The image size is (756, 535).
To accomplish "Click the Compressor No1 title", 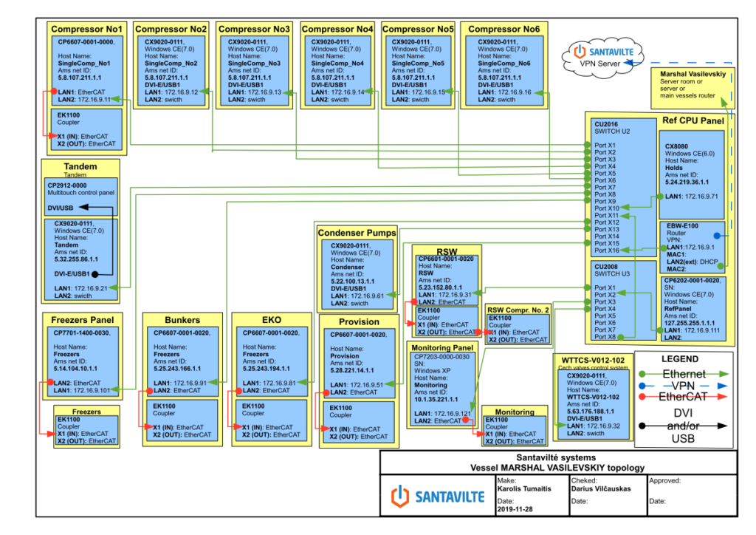I will (87, 29).
